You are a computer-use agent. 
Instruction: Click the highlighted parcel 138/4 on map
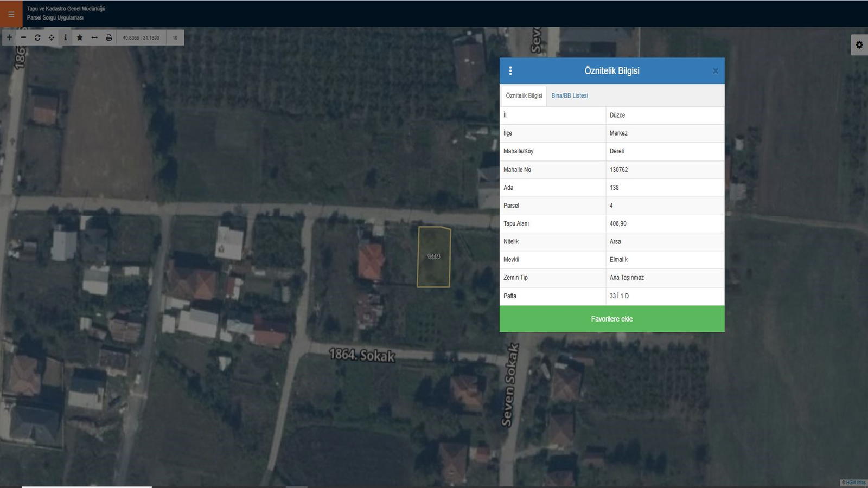click(x=433, y=256)
